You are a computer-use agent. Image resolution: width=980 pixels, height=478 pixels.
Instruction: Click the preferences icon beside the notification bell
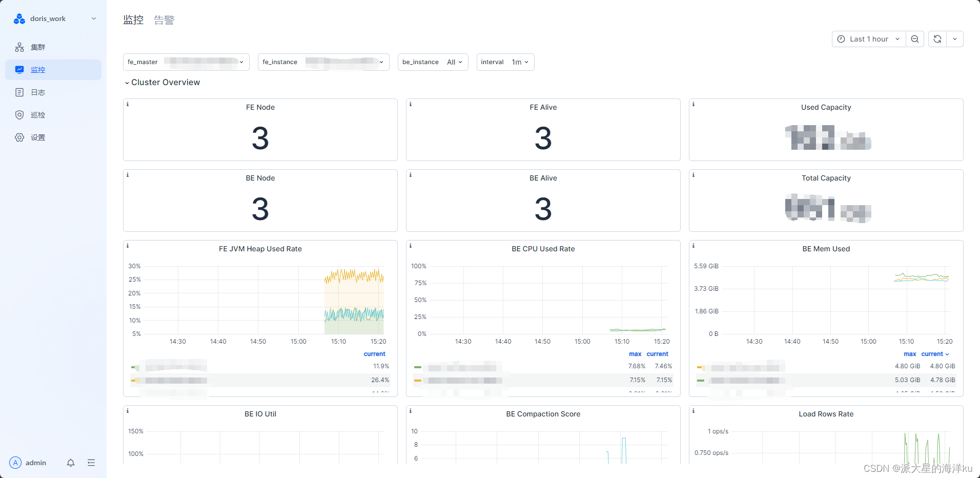[x=91, y=463]
